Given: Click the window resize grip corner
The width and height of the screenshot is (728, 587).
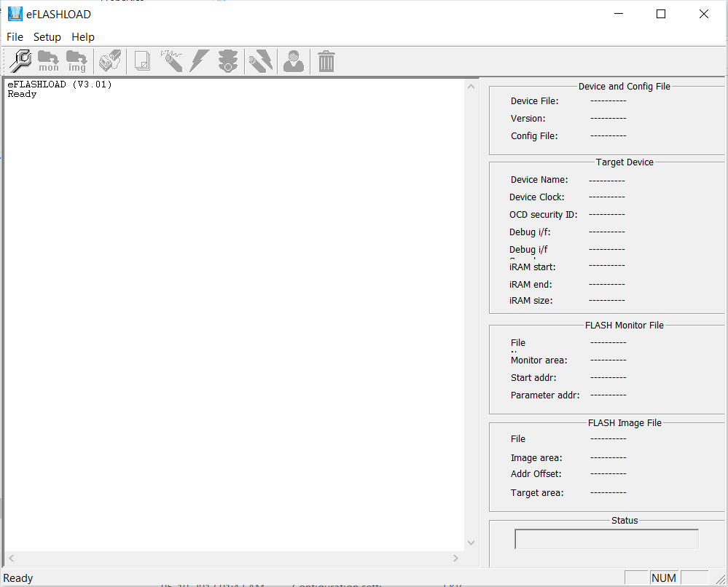Looking at the screenshot, I should coord(721,579).
